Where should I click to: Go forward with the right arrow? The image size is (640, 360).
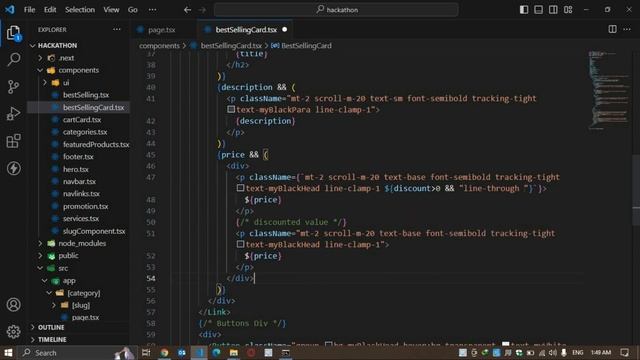click(x=202, y=9)
